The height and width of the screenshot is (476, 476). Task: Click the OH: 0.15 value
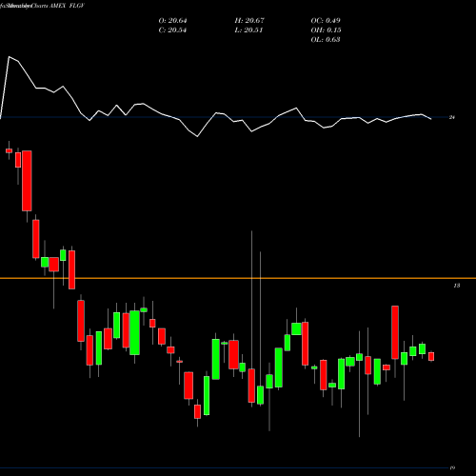click(326, 30)
